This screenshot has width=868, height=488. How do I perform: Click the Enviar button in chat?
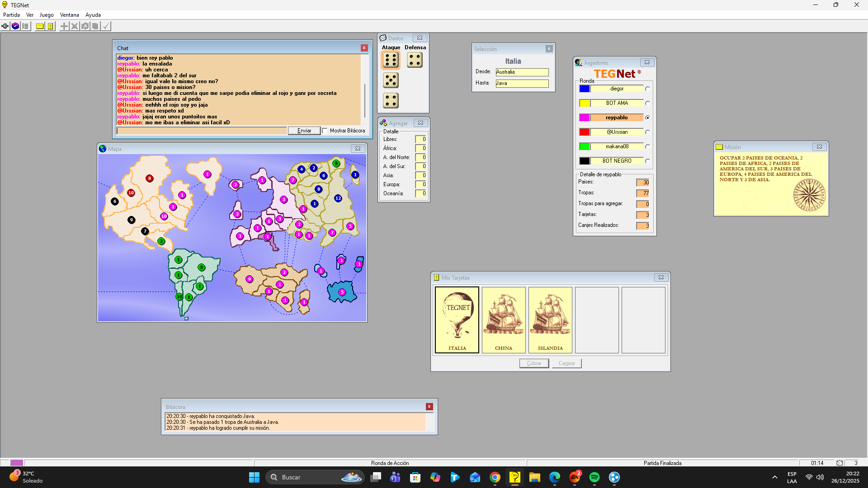304,131
